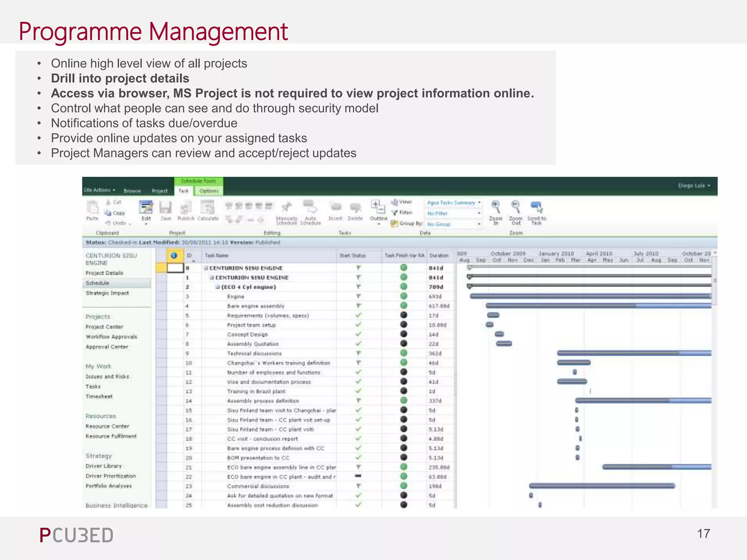Click checkmark start status for Project team setup
Viewport: 747px width, 560px height.
(x=359, y=324)
